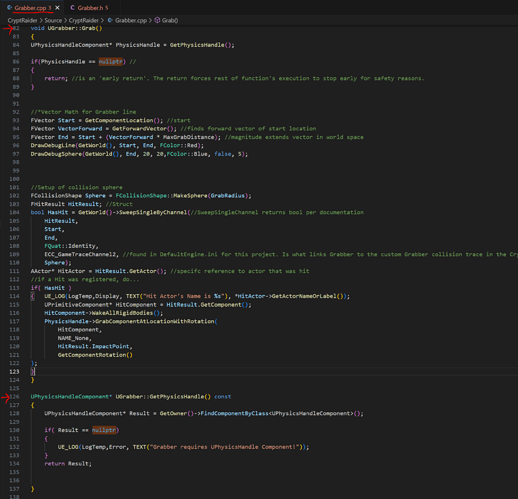Click GetActorNameOrLabel call on line 114
Viewport: 518px width, 499px height.
coord(305,296)
